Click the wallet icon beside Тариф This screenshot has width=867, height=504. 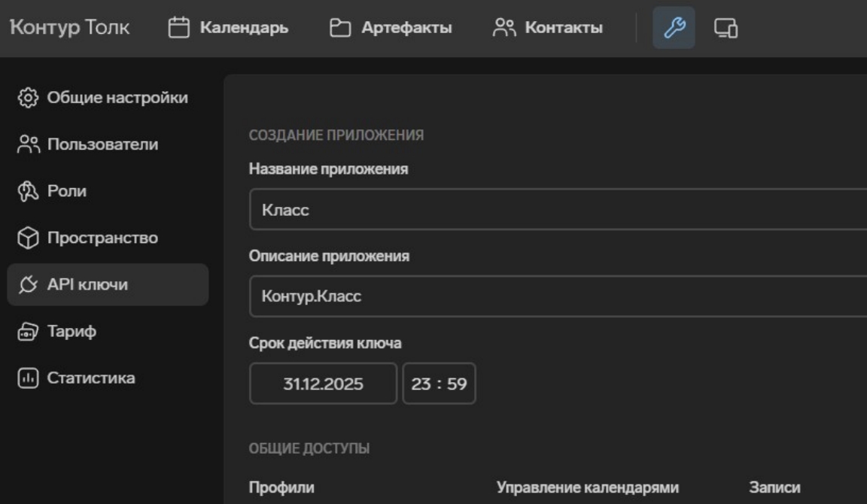tap(28, 331)
